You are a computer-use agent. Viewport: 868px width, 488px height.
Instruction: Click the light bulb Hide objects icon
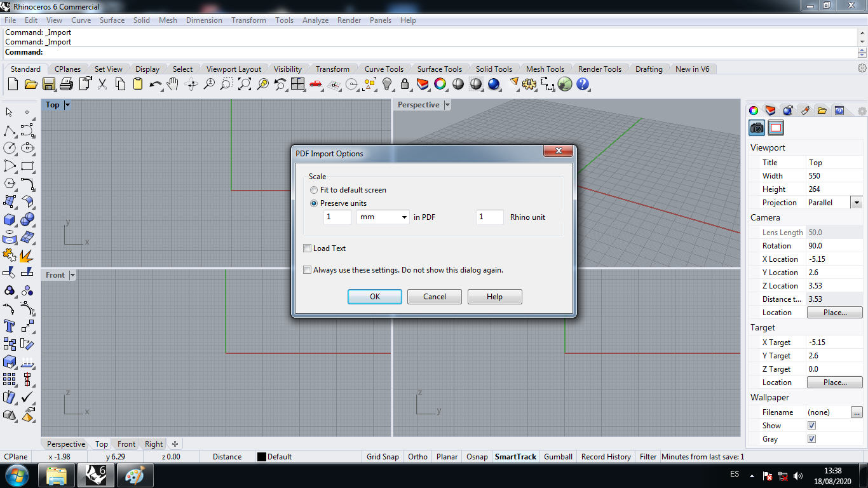pyautogui.click(x=387, y=84)
